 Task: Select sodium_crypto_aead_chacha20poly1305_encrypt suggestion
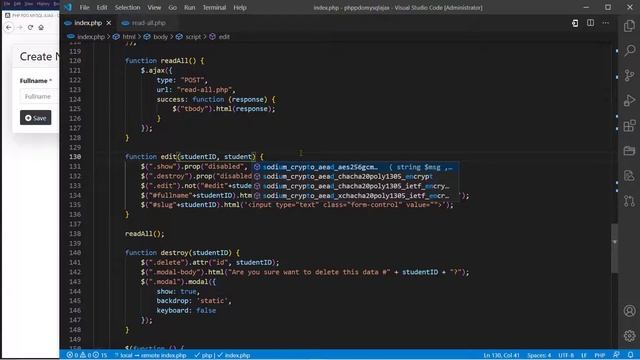click(355, 176)
